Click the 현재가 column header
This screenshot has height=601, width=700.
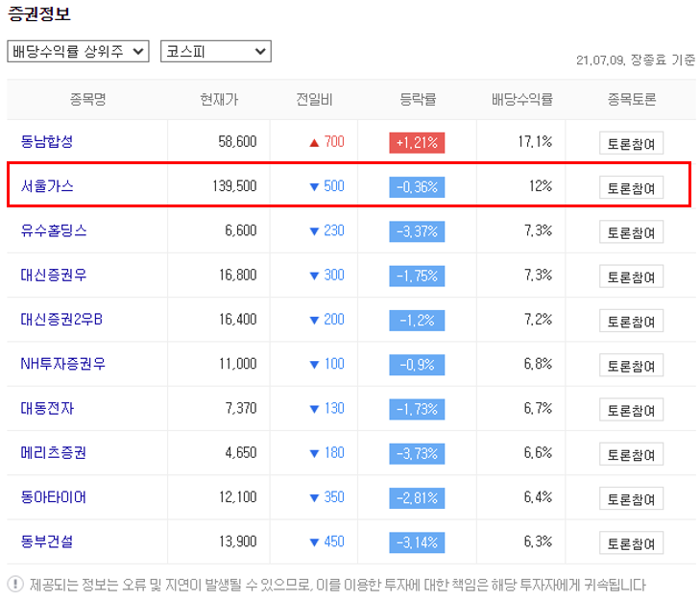click(219, 99)
